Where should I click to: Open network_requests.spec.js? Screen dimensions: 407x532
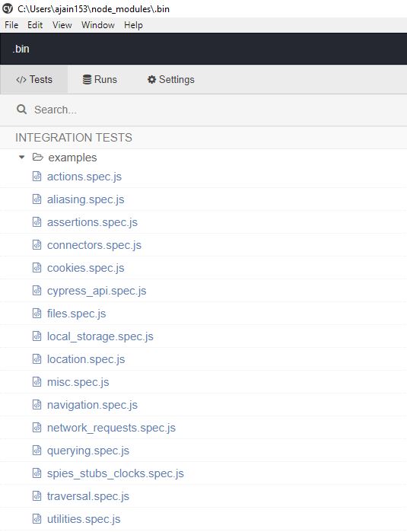111,428
